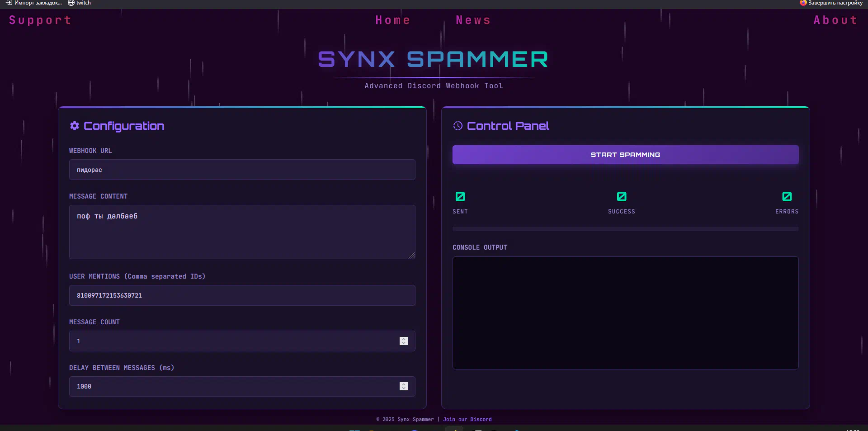Screen dimensions: 868x431
Task: Go to the Home page
Action: (392, 20)
